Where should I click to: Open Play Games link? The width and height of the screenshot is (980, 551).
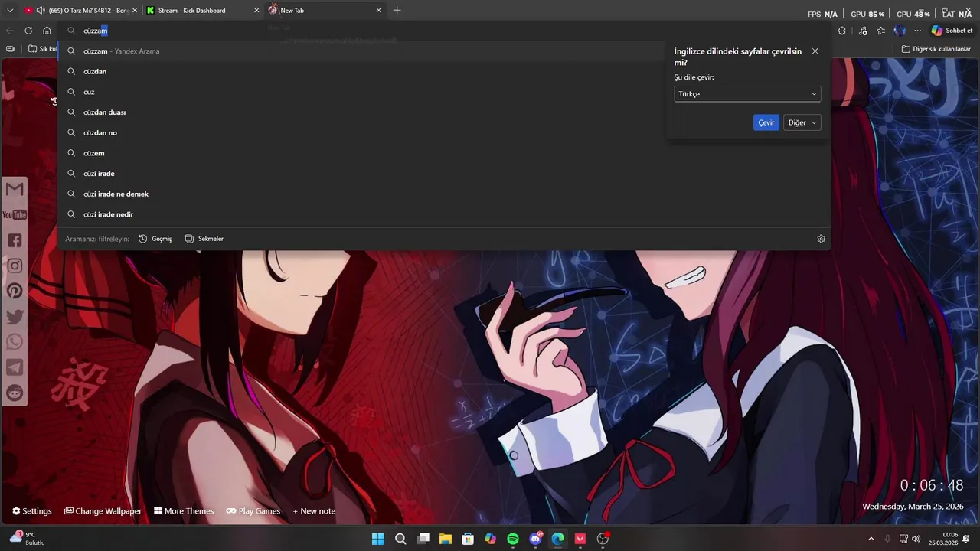pyautogui.click(x=253, y=511)
